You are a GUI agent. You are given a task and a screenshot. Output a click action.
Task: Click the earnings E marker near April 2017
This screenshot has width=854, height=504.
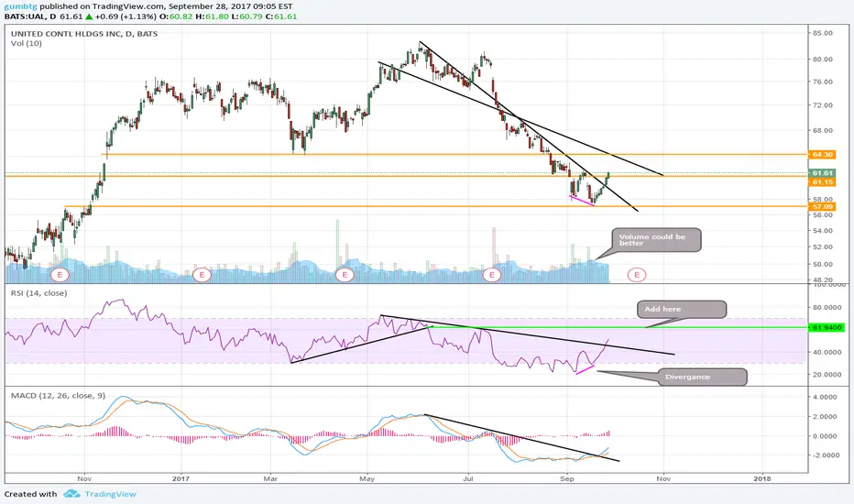(345, 275)
